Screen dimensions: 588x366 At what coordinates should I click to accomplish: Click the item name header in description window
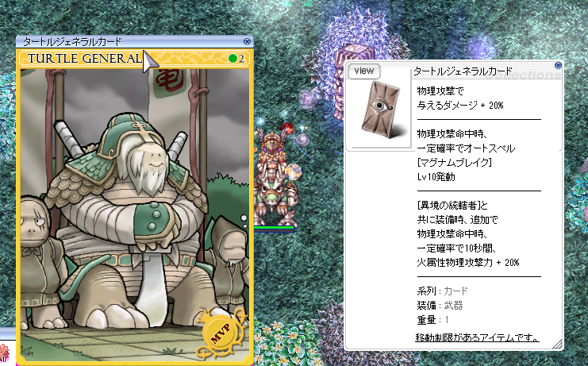coord(463,71)
